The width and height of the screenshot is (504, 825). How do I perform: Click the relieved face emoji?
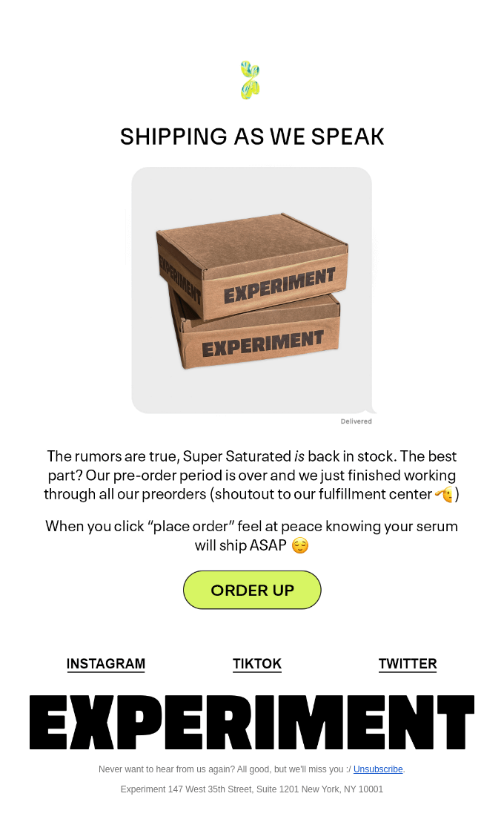click(x=301, y=545)
